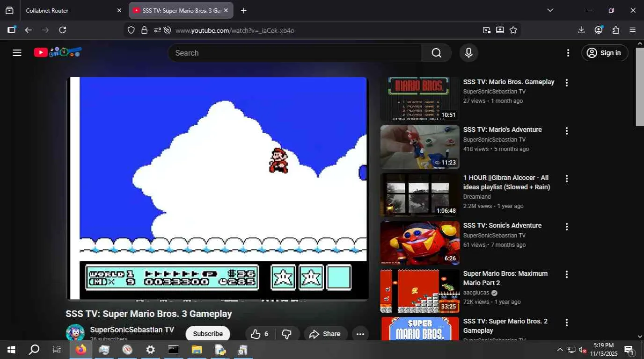Click the aacglucas channel name
Image resolution: width=644 pixels, height=359 pixels.
(x=476, y=293)
